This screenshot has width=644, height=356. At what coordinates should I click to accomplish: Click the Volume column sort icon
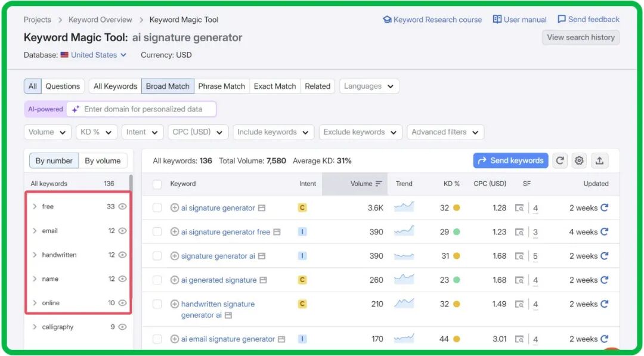point(379,184)
